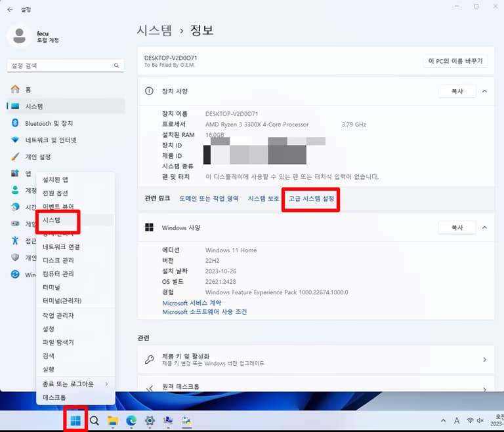Image resolution: width=504 pixels, height=432 pixels.
Task: Copy Windows specifications with 복사 button
Action: (457, 227)
